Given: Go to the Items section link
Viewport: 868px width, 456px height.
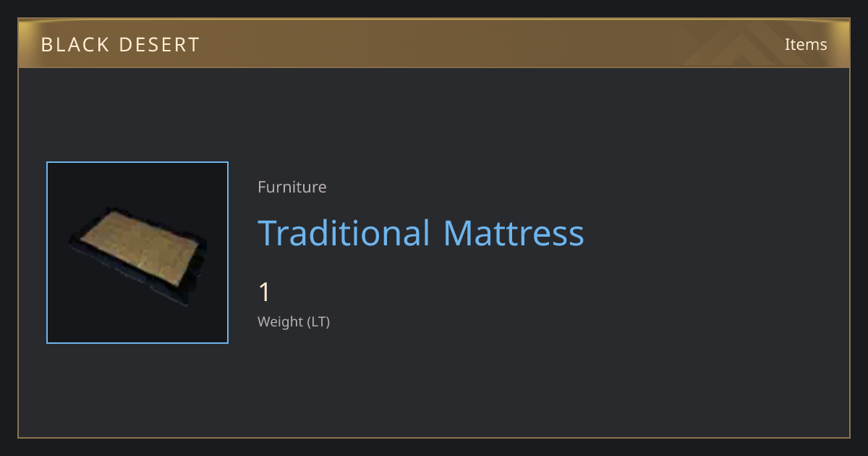Looking at the screenshot, I should pyautogui.click(x=806, y=44).
